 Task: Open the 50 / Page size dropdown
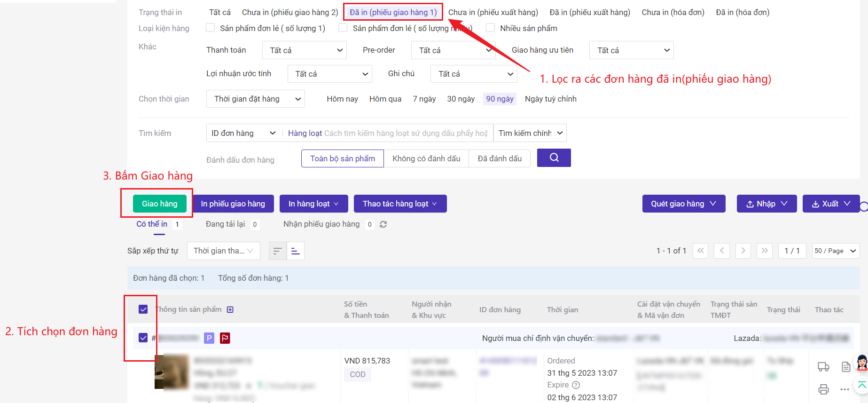coord(835,251)
